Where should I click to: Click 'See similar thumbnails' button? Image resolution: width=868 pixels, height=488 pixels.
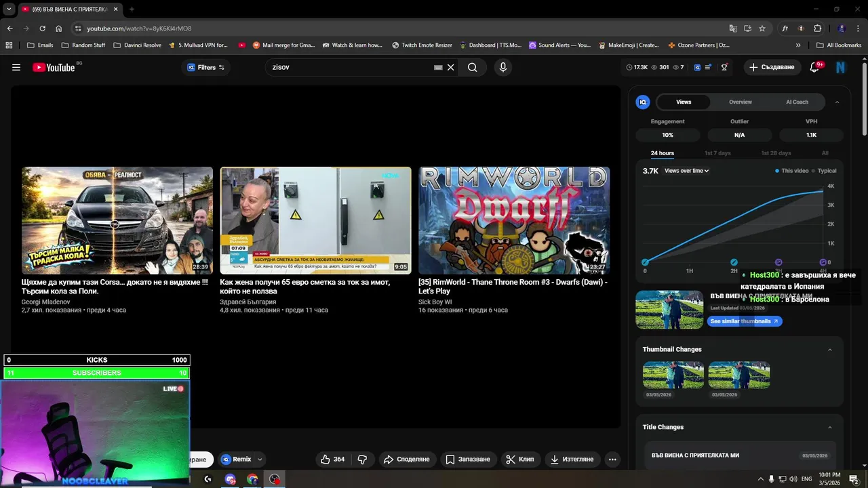pos(745,321)
